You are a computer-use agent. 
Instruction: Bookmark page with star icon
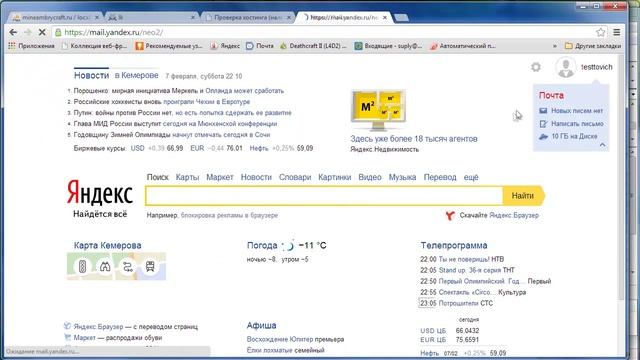coord(600,32)
